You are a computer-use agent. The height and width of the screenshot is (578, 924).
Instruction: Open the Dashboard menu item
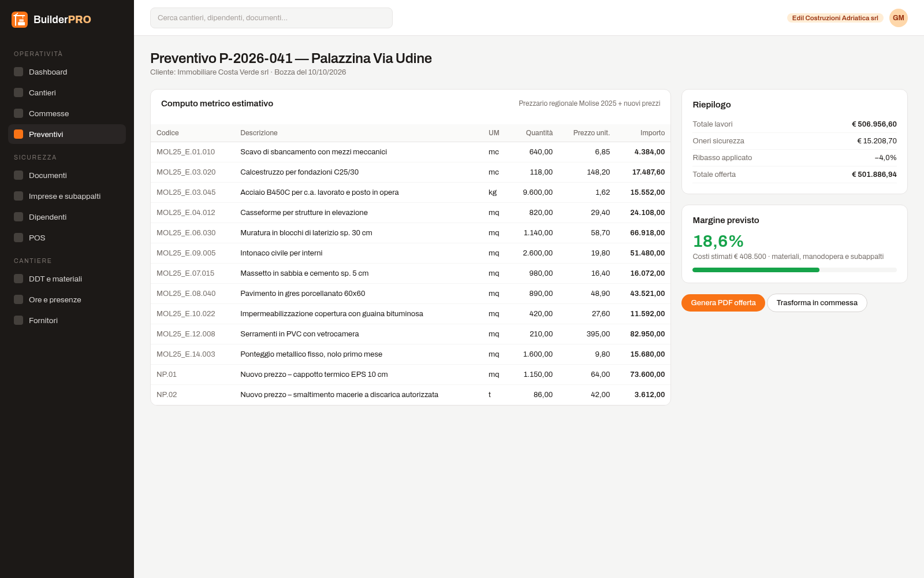[67, 72]
